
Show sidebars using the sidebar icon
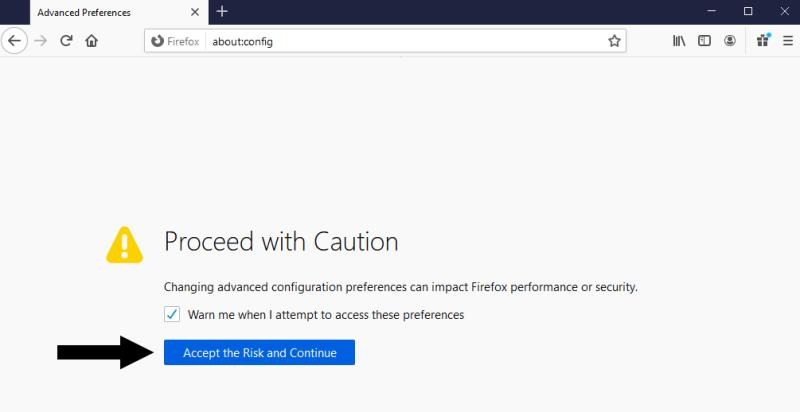coord(704,41)
